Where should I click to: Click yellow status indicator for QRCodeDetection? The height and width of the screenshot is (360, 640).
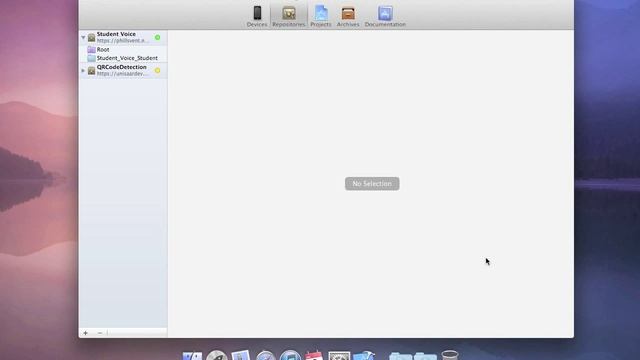coord(158,71)
